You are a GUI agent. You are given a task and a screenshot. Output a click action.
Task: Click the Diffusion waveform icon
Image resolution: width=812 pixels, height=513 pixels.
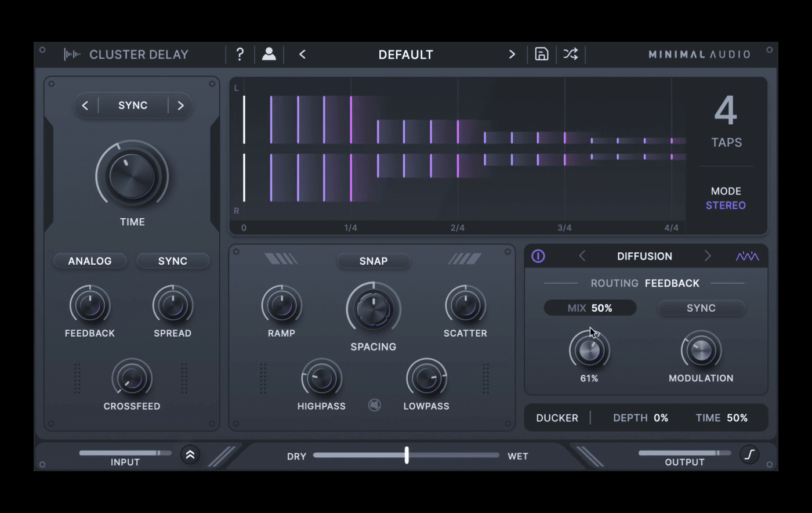747,256
